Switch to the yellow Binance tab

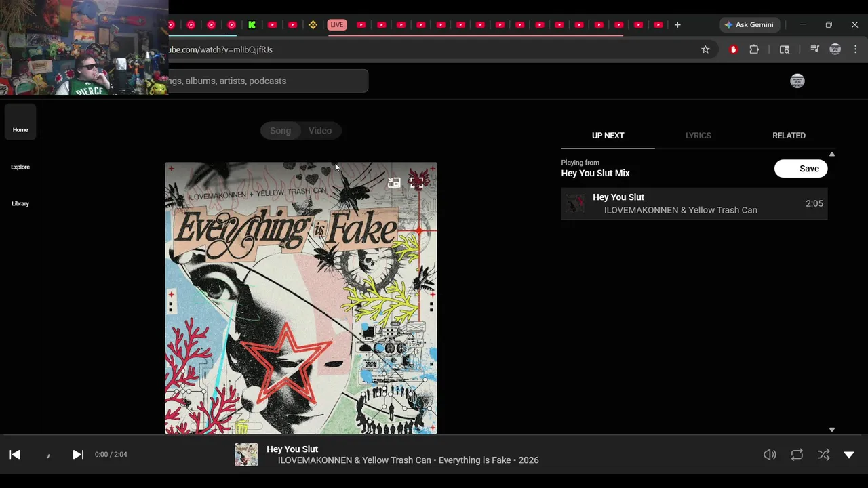point(313,25)
